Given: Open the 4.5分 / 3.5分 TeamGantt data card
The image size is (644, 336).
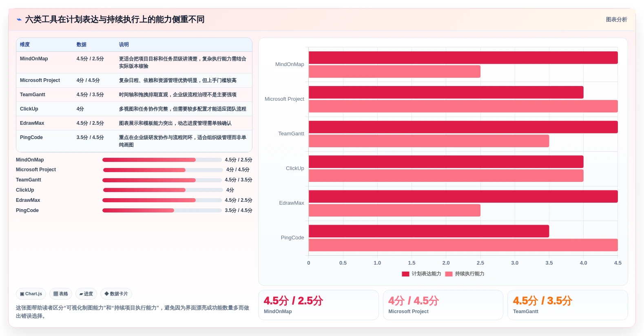Looking at the screenshot, I should point(567,305).
